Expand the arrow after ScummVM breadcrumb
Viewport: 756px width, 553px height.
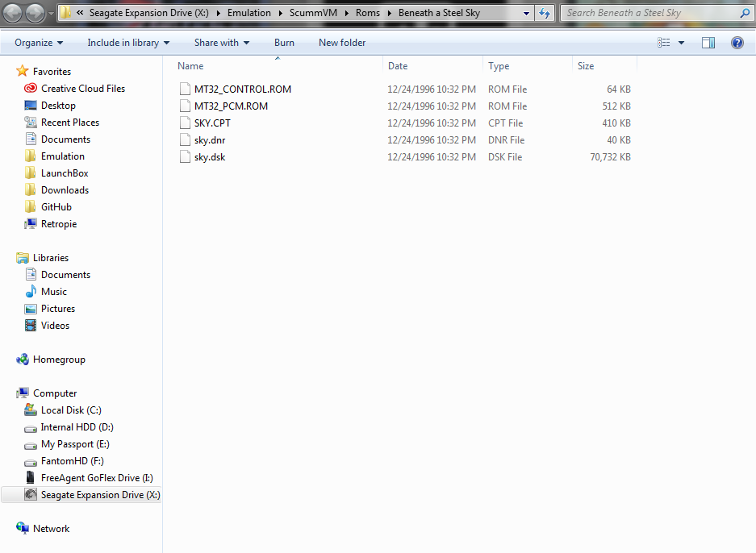click(346, 13)
